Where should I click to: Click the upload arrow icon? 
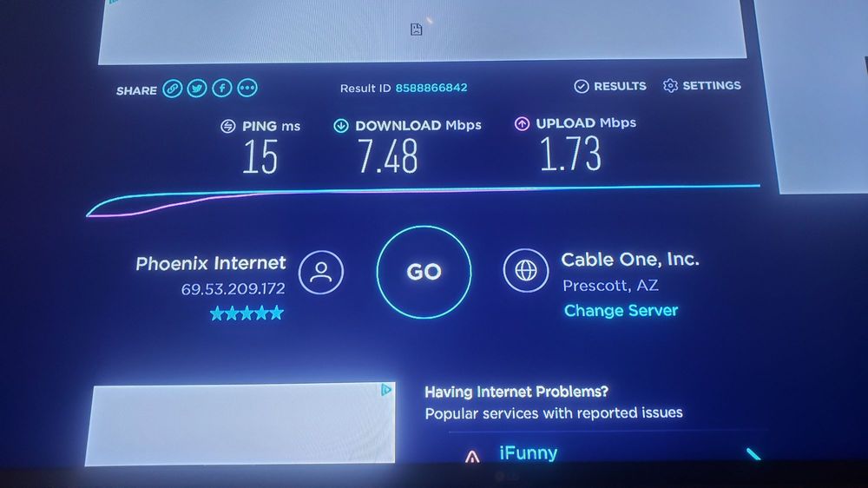point(522,123)
